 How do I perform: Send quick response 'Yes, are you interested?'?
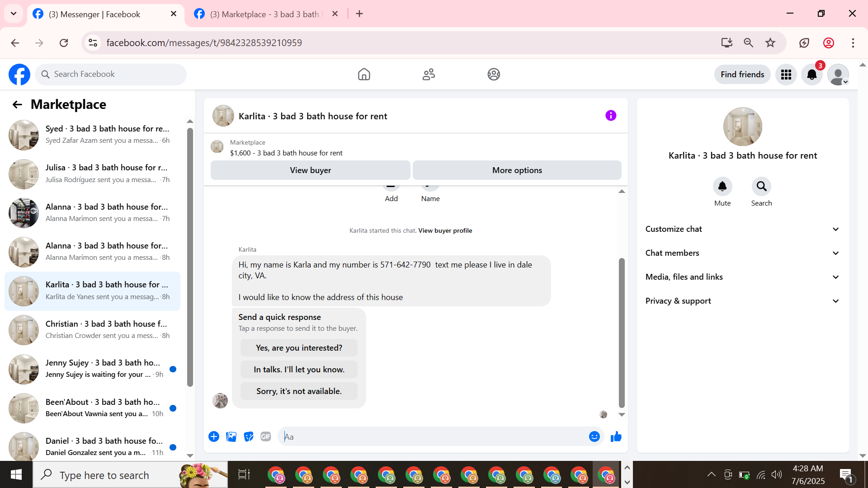(x=299, y=348)
